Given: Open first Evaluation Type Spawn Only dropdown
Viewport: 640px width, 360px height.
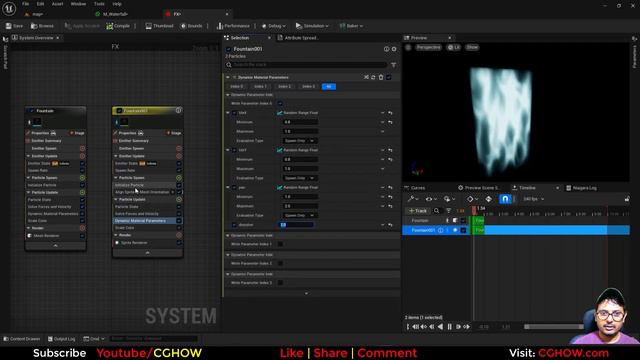Looking at the screenshot, I should (x=300, y=141).
